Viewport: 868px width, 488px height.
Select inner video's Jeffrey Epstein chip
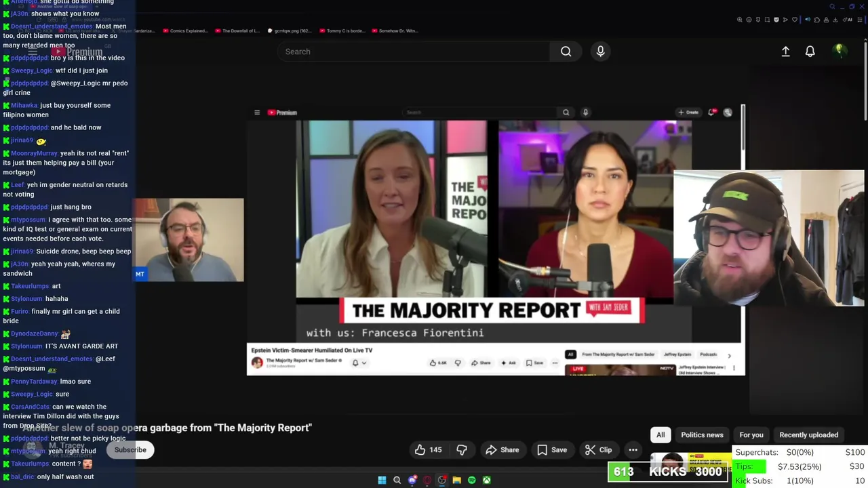pos(677,354)
